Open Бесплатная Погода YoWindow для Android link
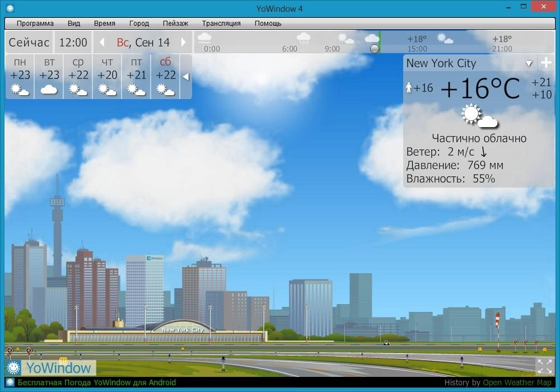Screen dimensions: 560x392 (96, 382)
